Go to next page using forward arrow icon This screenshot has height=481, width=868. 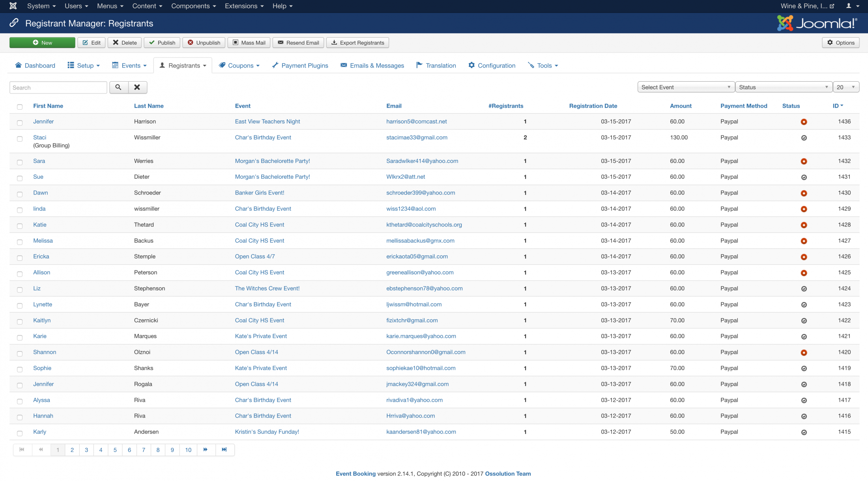coord(205,450)
